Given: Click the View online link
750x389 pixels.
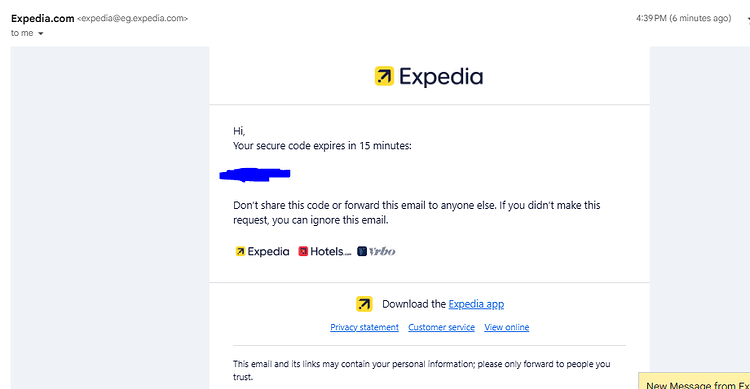Looking at the screenshot, I should (x=507, y=327).
